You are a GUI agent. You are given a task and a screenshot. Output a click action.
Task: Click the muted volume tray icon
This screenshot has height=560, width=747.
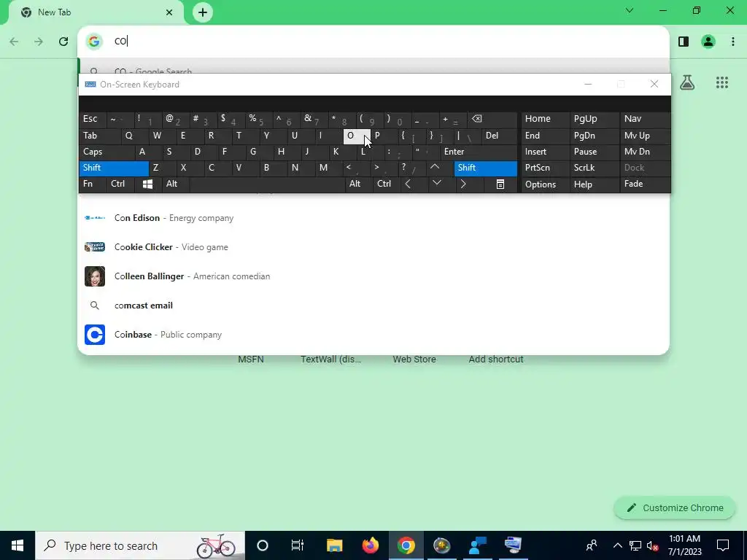pyautogui.click(x=652, y=545)
